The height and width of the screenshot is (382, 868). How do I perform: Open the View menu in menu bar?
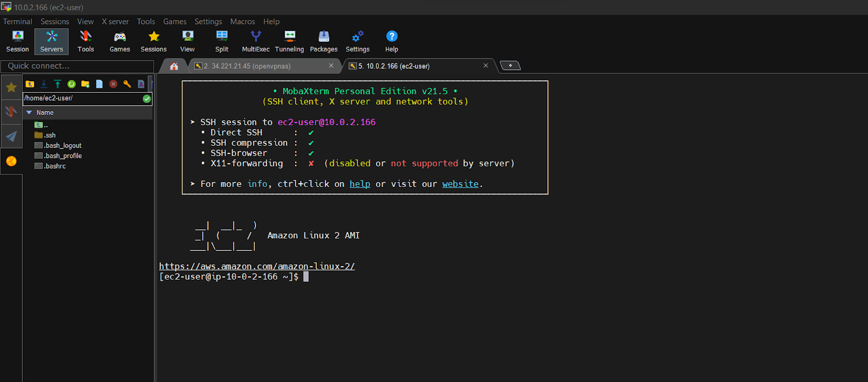click(x=85, y=22)
